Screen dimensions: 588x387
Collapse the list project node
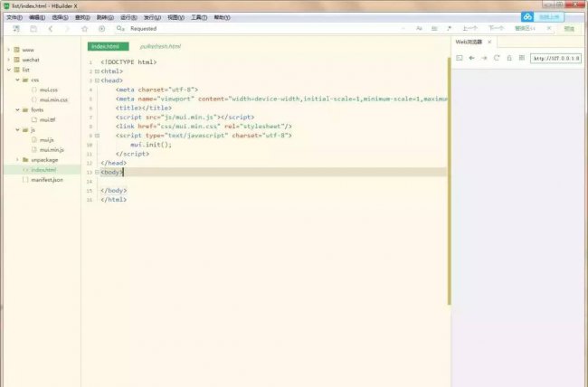9,70
